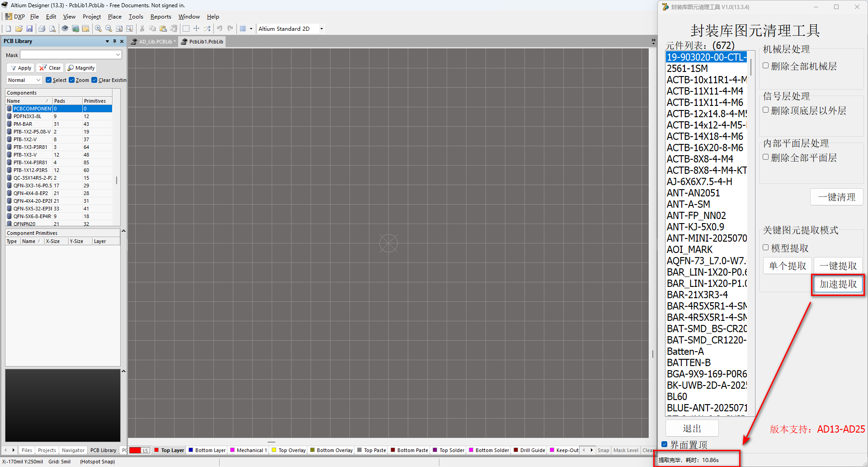This screenshot has width=868, height=467.
Task: Select the Bottom Layer blue swatch tab
Action: [207, 450]
